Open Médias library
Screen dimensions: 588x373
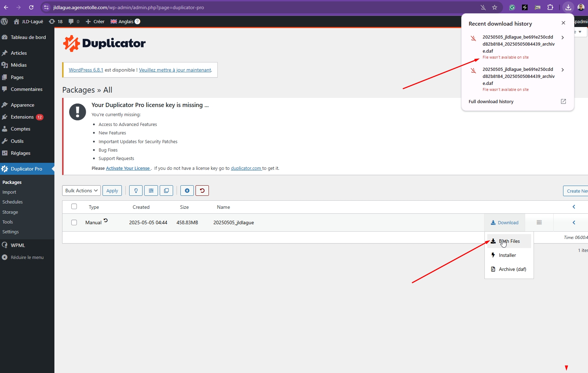click(x=27, y=65)
